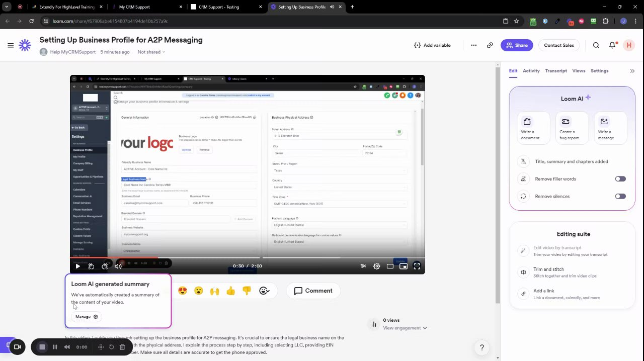Open video player settings gear
The image size is (644, 361).
click(377, 266)
